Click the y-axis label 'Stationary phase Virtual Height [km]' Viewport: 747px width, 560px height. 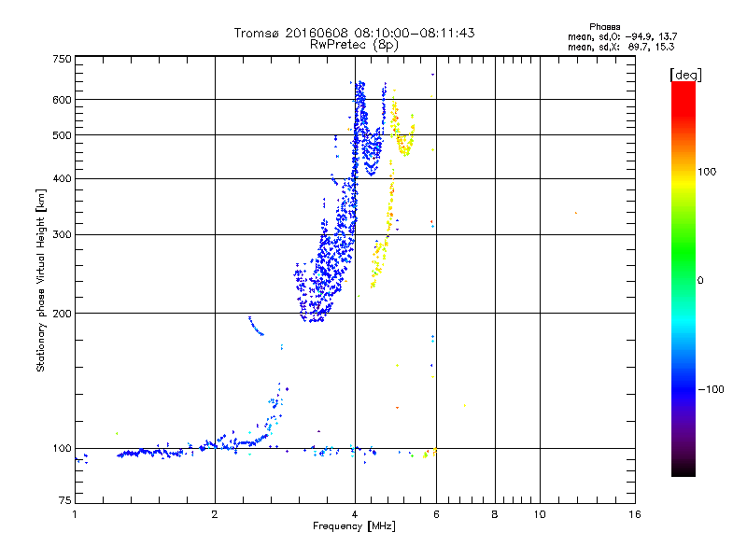(40, 281)
